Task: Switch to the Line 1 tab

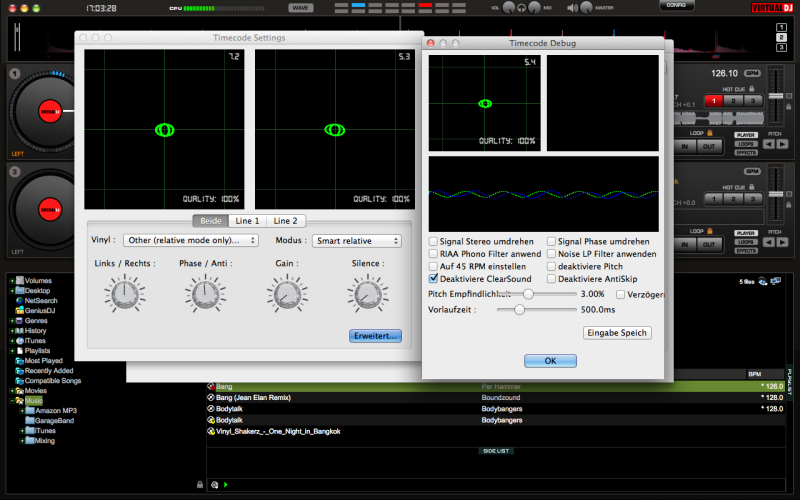Action: point(247,221)
